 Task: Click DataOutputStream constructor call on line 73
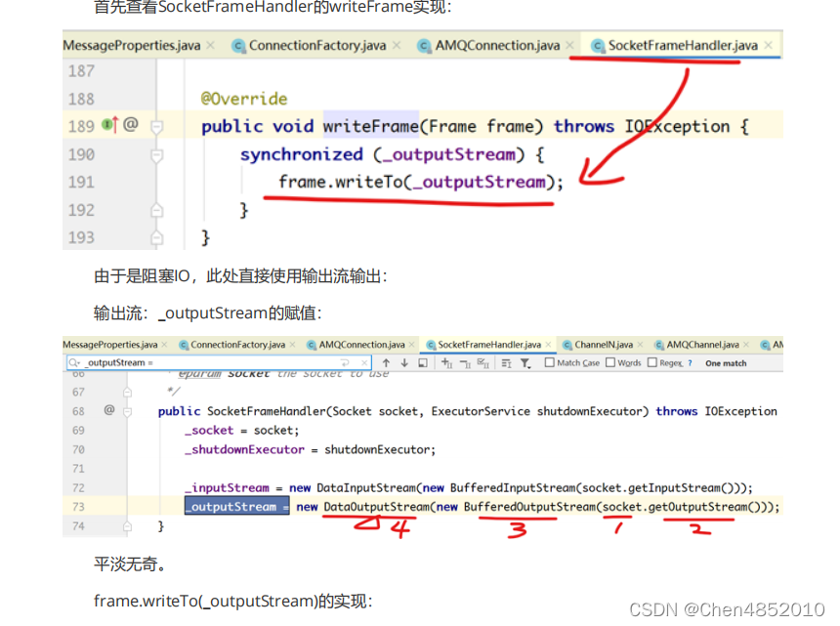pos(377,507)
